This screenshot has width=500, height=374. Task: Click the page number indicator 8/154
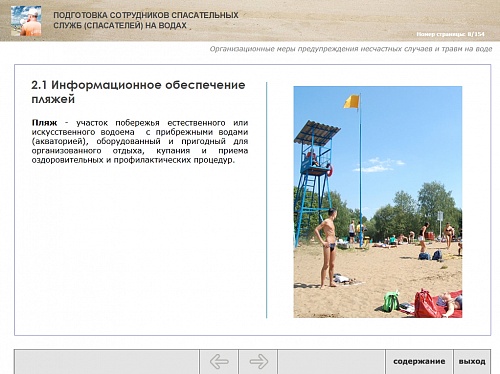(x=450, y=34)
